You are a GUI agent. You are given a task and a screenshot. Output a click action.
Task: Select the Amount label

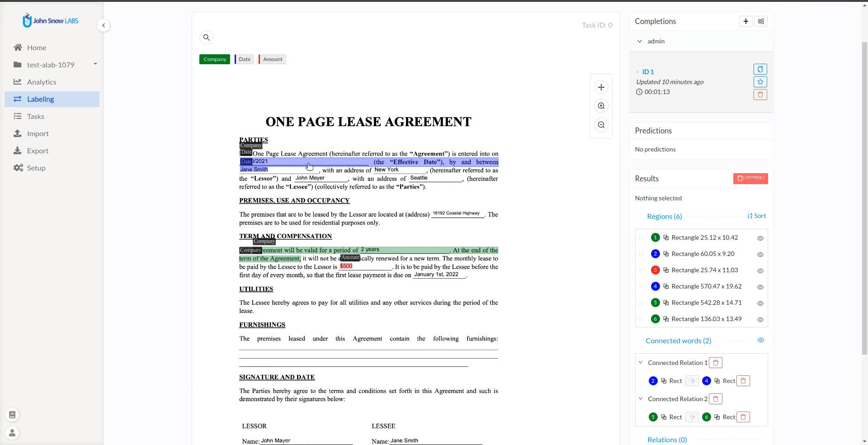click(272, 59)
